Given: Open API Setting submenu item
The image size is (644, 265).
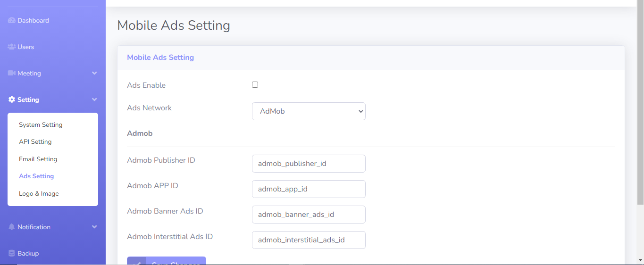Looking at the screenshot, I should click(x=35, y=142).
